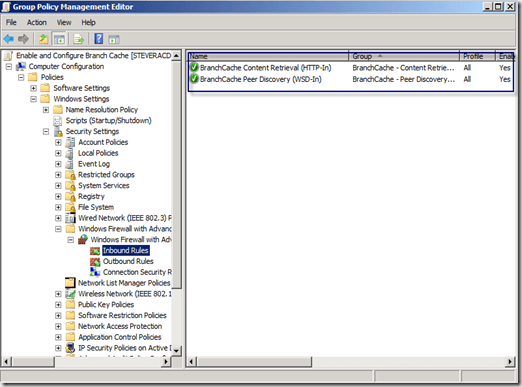Screen dimensions: 522x387
Task: Sort by the Profile column header
Action: 477,56
